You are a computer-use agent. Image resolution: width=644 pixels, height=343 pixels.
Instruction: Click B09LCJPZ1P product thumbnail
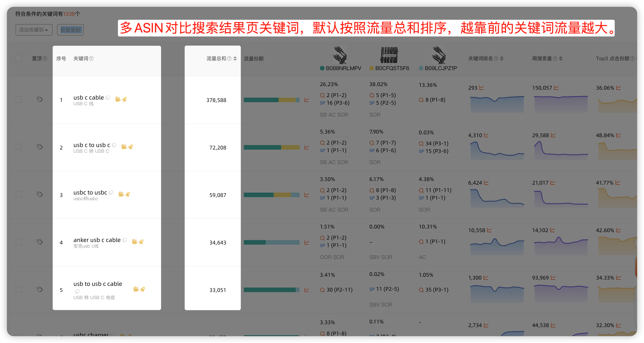click(x=439, y=55)
